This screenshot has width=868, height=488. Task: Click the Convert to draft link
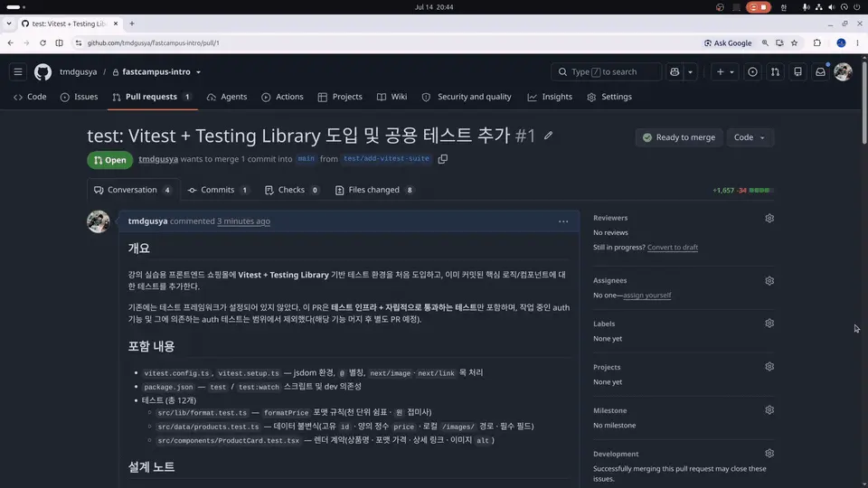673,248
